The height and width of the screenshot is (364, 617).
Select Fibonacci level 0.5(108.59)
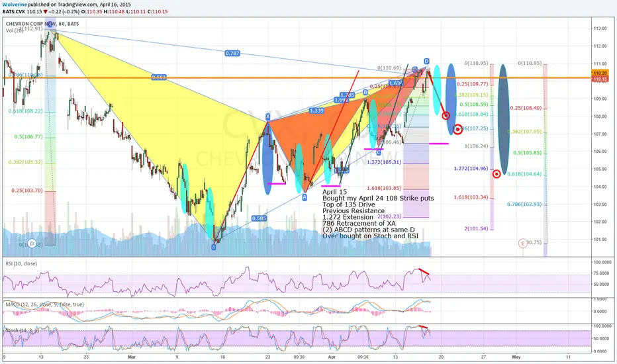click(x=474, y=105)
